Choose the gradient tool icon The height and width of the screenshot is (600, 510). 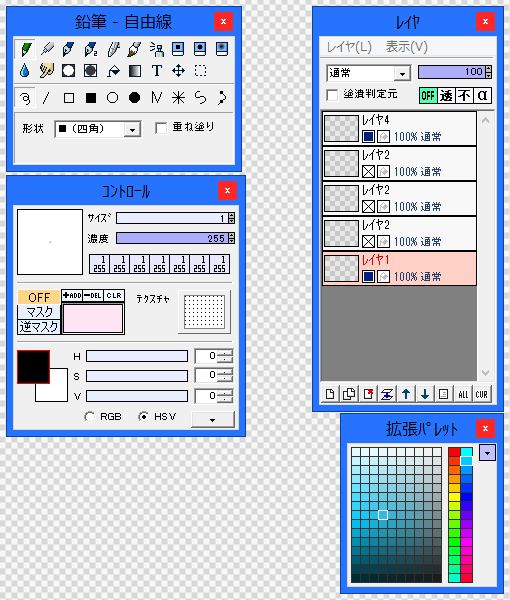pyautogui.click(x=135, y=71)
